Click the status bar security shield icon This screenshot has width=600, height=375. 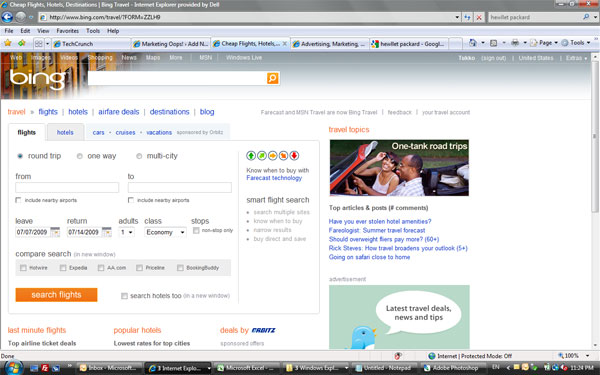398,356
